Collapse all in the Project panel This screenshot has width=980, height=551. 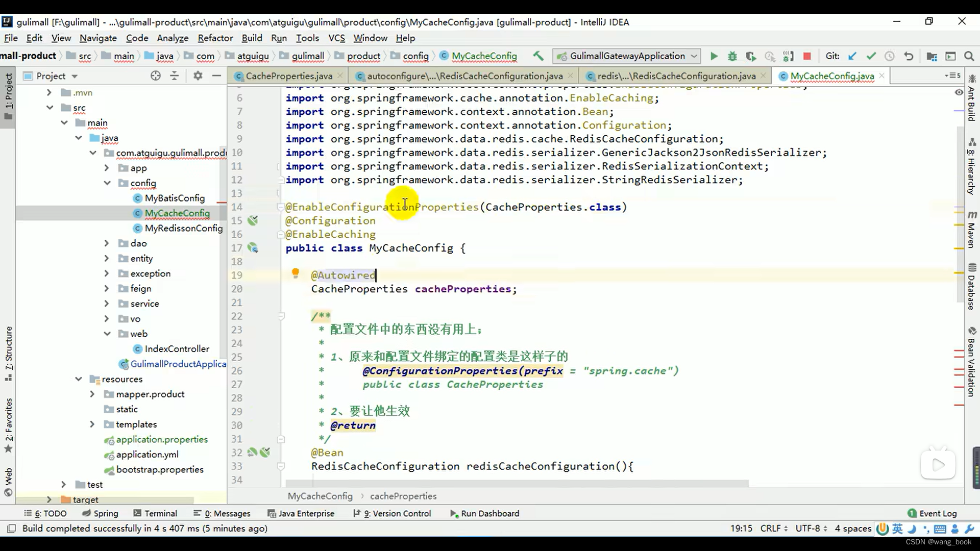click(175, 76)
